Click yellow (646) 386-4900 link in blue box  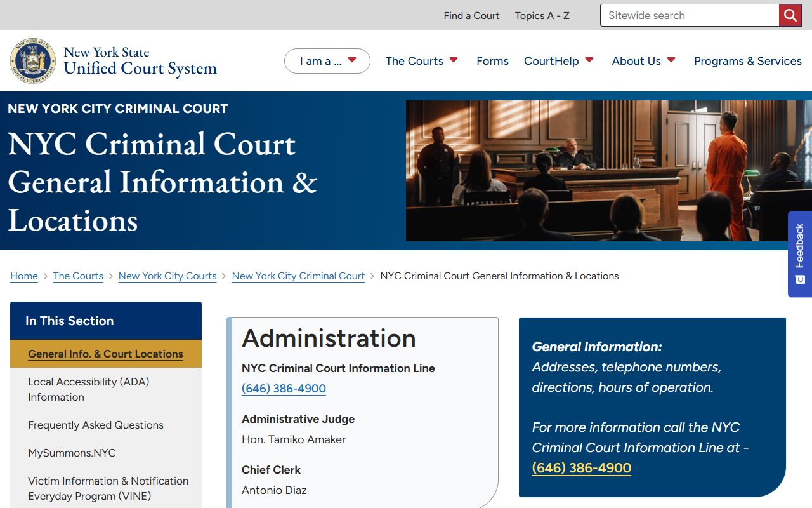582,468
